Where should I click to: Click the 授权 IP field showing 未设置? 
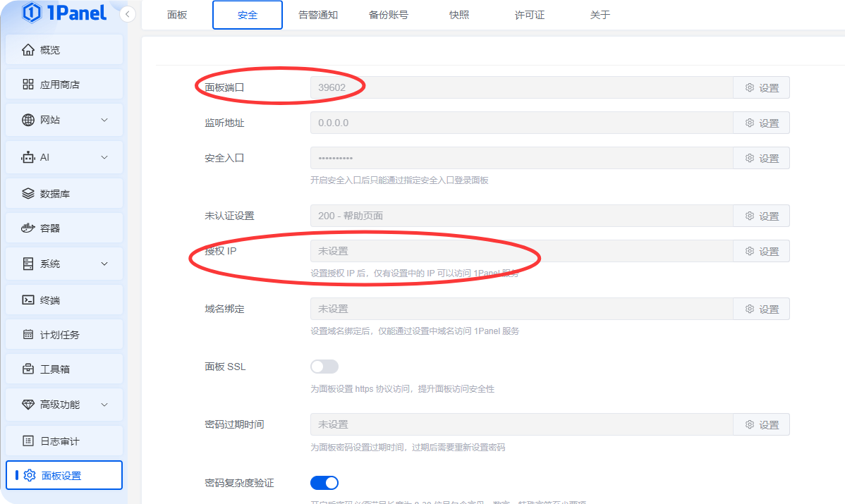pyautogui.click(x=522, y=251)
